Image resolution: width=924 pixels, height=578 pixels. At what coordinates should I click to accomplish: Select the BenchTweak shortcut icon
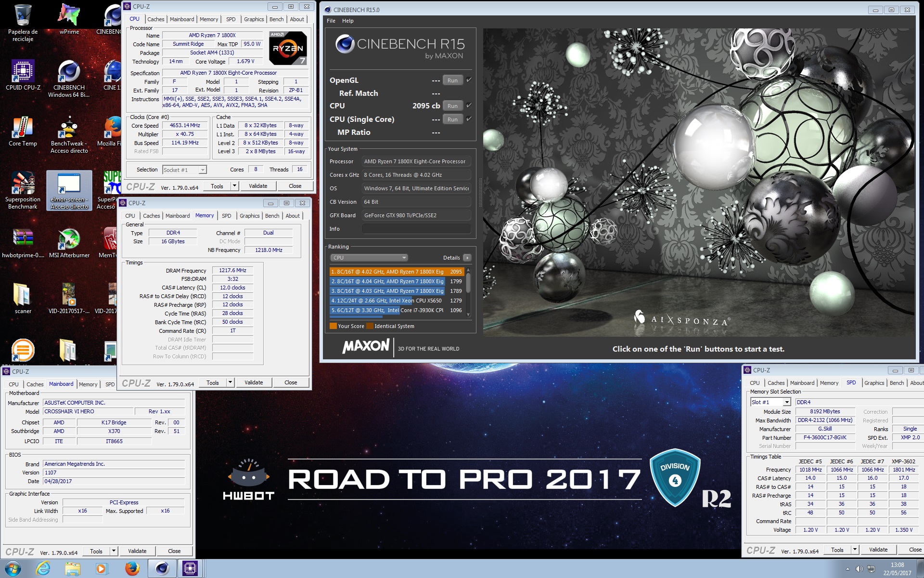click(x=69, y=135)
